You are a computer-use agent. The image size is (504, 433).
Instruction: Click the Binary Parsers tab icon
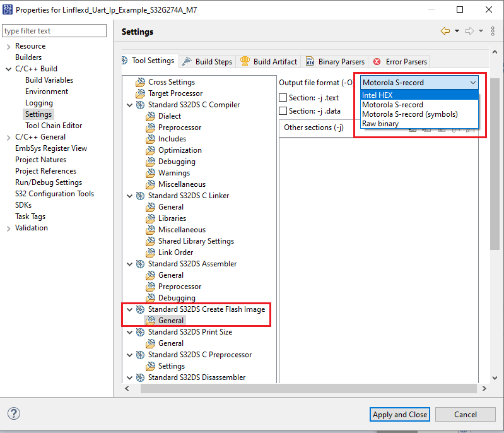(310, 61)
